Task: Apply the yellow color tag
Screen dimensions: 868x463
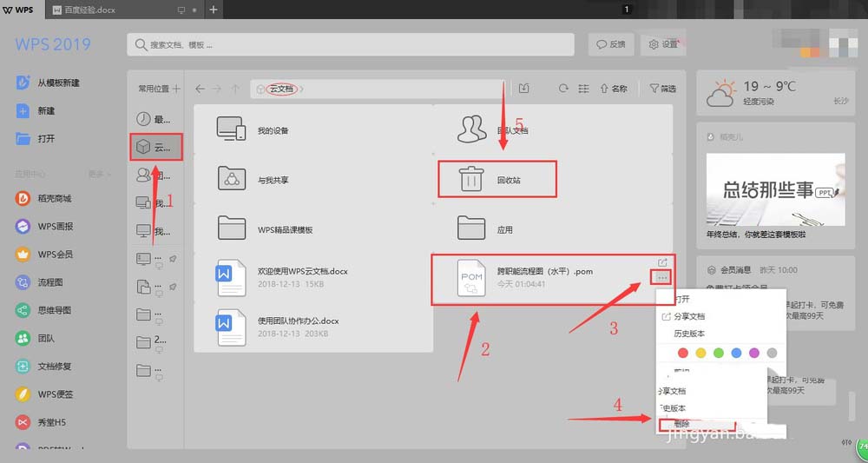Action: [x=700, y=353]
